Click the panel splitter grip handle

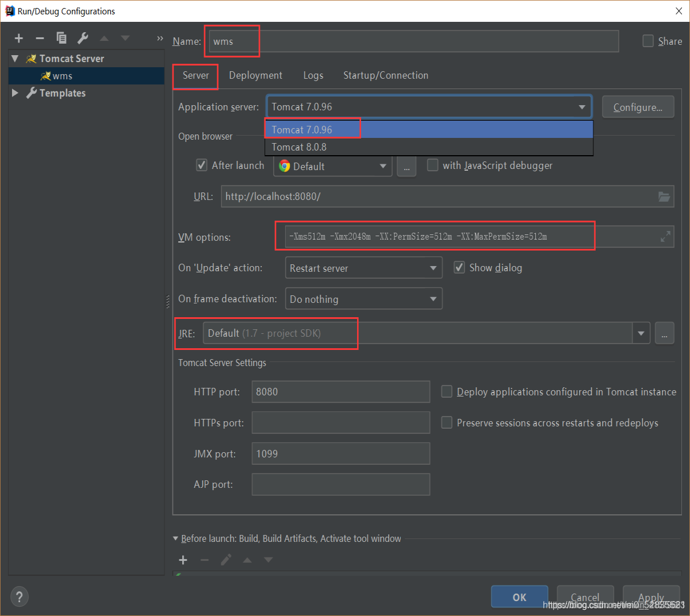pyautogui.click(x=168, y=301)
